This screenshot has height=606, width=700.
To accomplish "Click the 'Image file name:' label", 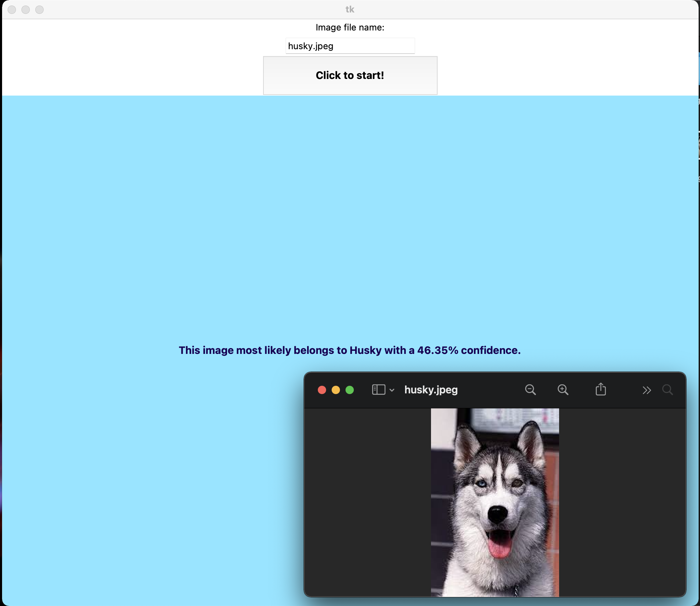I will [350, 27].
